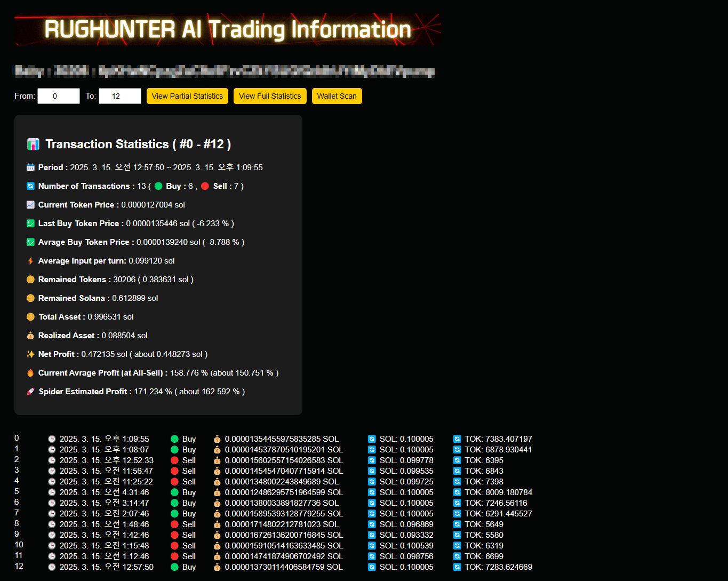This screenshot has height=581, width=728.
Task: Select the Total Asset value 0.996531 sol
Action: [110, 317]
